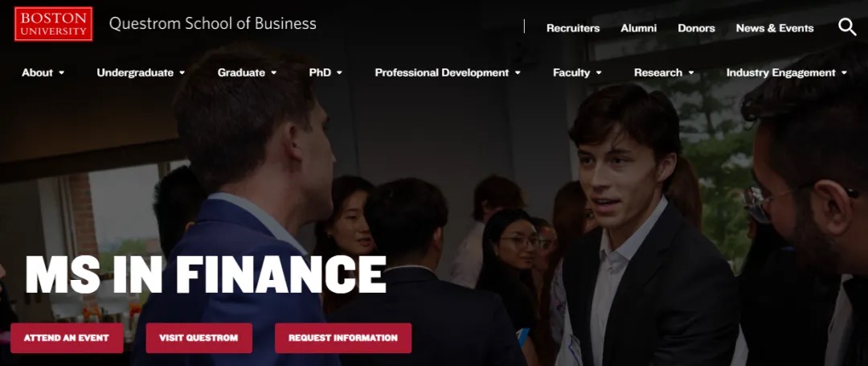Open the search magnifier icon

click(847, 27)
